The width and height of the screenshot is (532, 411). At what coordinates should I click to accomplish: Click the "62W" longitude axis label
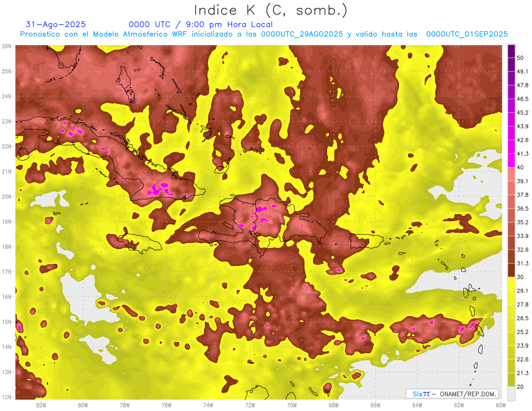[459, 405]
